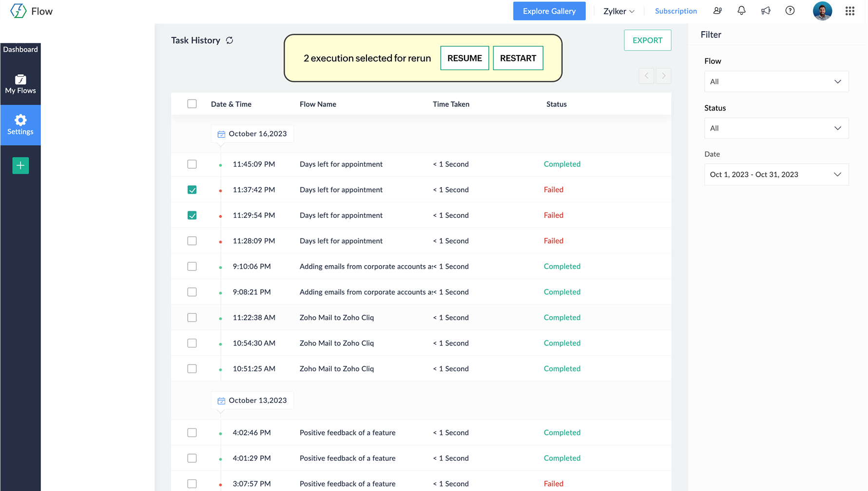Check the 11:28:09 PM failed execution

(192, 241)
